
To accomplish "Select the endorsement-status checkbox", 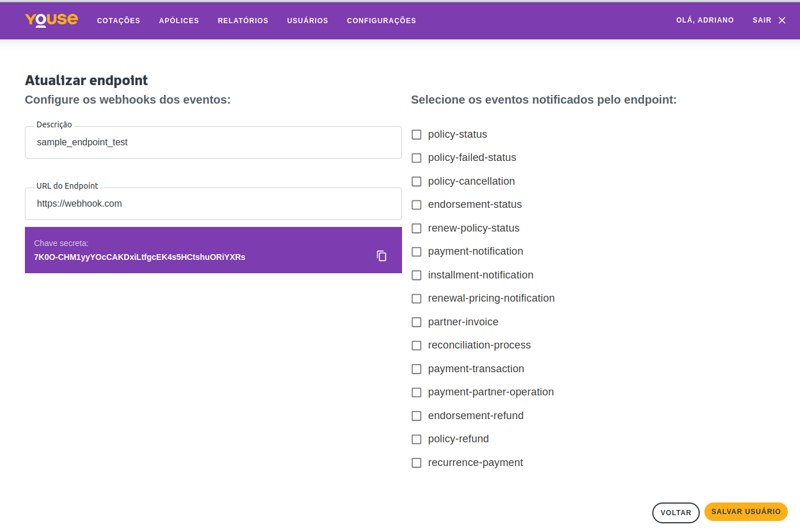I will [417, 205].
